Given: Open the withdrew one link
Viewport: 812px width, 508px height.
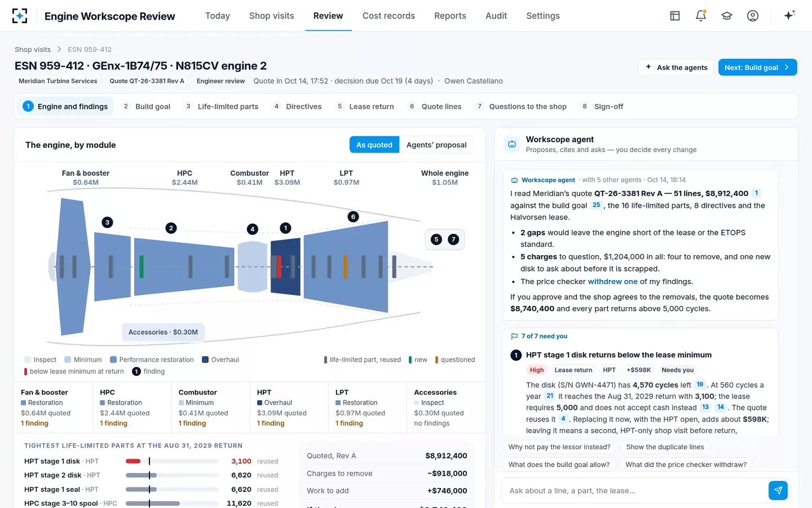Looking at the screenshot, I should (612, 282).
